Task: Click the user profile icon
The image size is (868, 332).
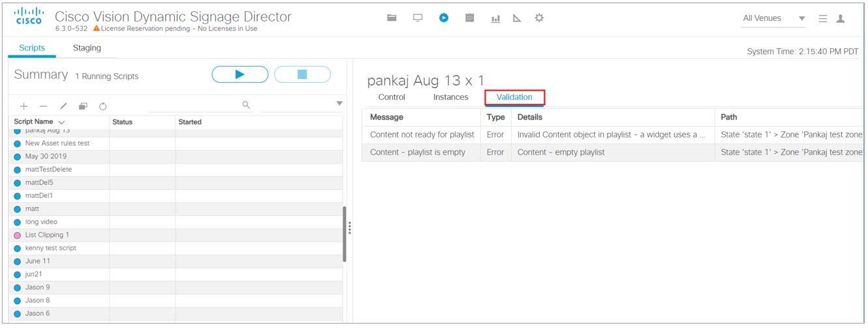Action: pos(841,19)
